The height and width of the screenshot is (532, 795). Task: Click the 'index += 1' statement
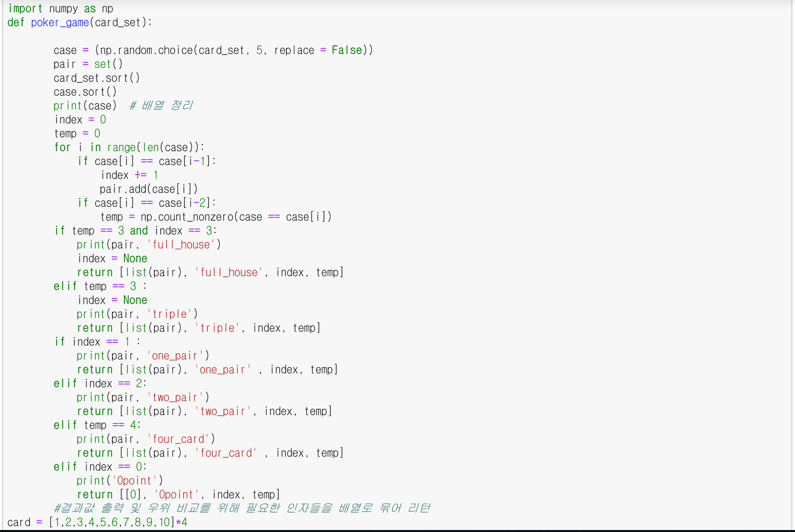129,175
